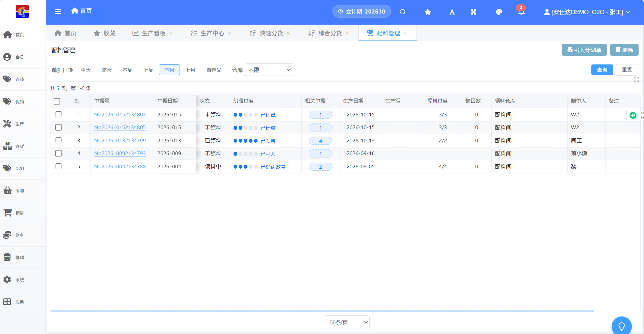Check the row for No202610152134803
Viewport: 644px width, 334px height.
[x=58, y=114]
